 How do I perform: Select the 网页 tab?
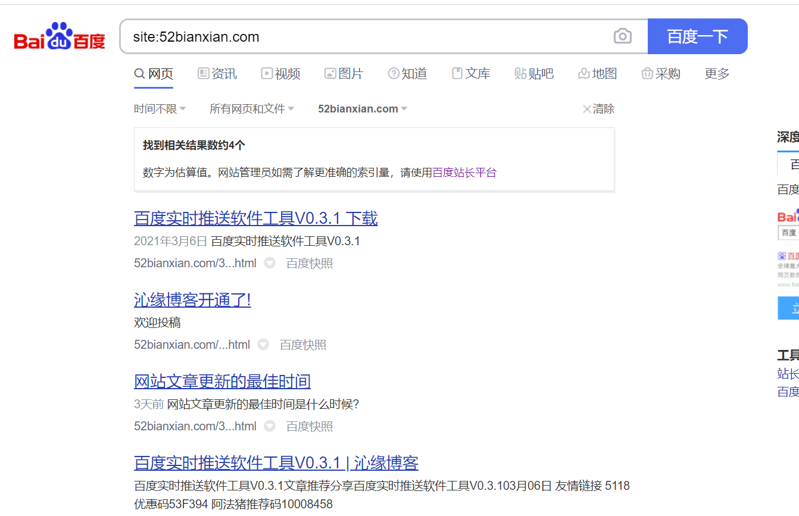(154, 74)
